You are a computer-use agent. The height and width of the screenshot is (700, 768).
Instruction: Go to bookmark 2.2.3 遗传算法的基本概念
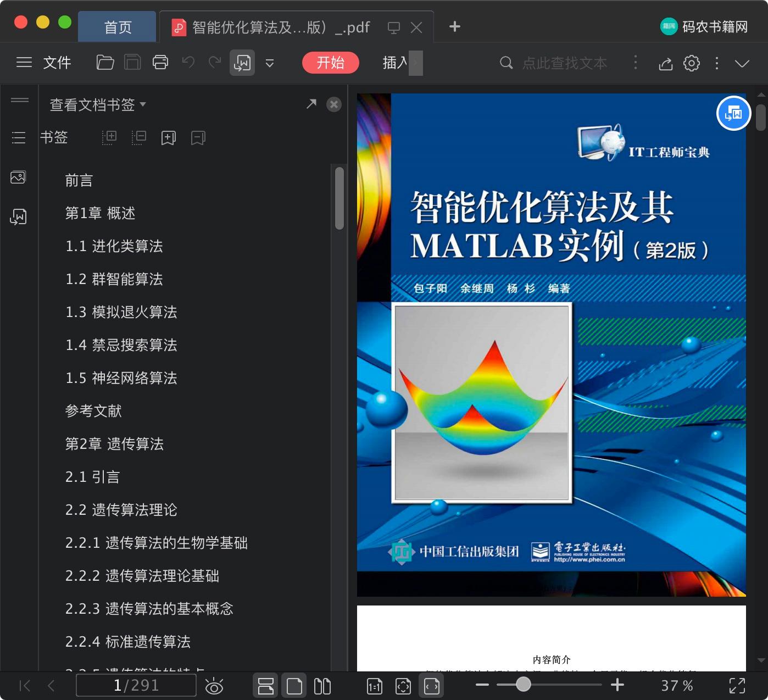tap(149, 609)
